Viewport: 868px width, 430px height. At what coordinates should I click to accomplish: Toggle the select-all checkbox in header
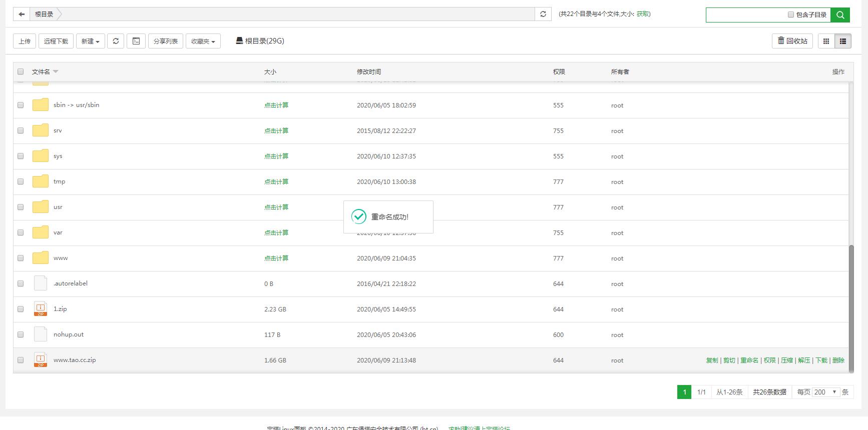pyautogui.click(x=21, y=71)
